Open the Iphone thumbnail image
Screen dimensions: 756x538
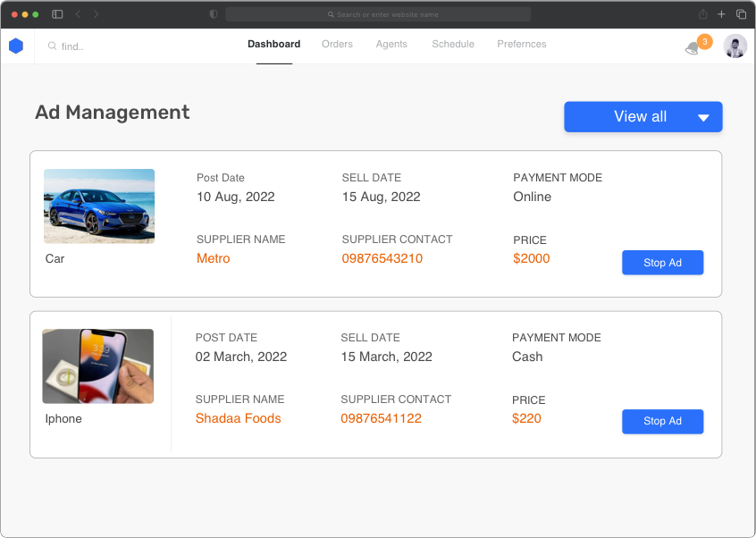[98, 366]
